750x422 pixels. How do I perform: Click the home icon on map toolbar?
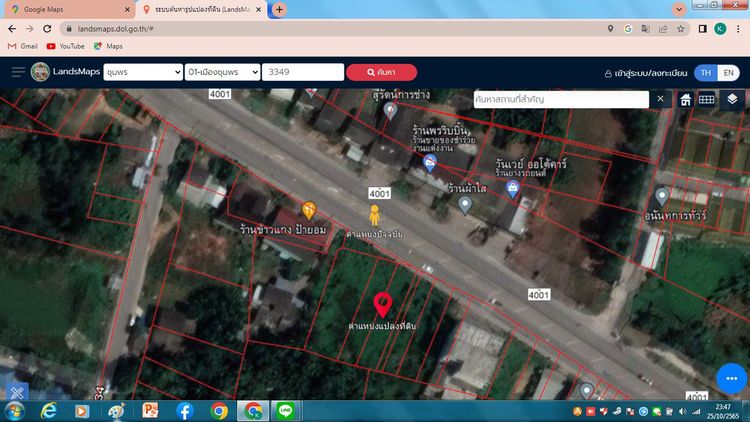[686, 99]
